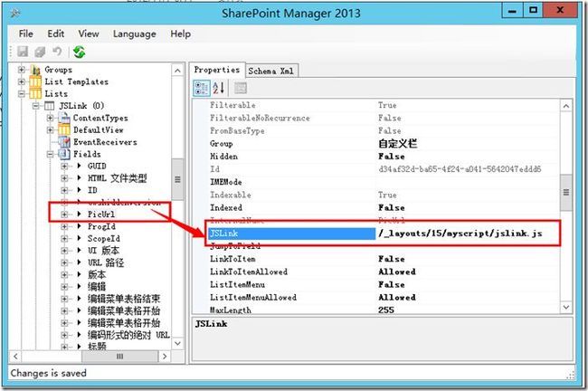Viewport: 588px width, 391px height.
Task: Click the EventReceivers node icon
Action: click(64, 142)
